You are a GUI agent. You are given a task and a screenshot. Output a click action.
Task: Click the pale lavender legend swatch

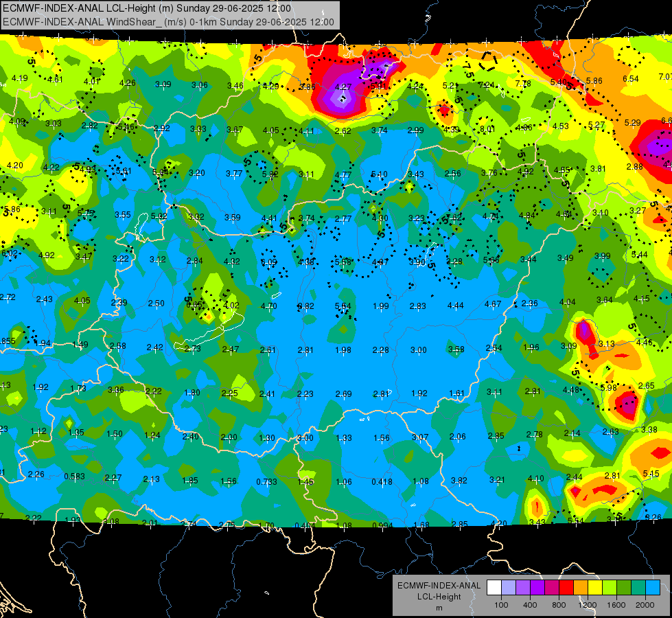click(508, 588)
